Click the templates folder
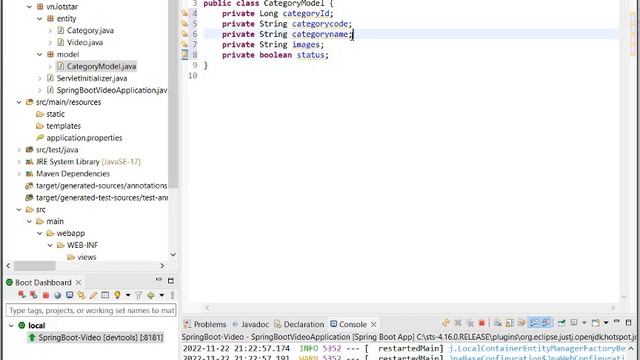 (58, 126)
